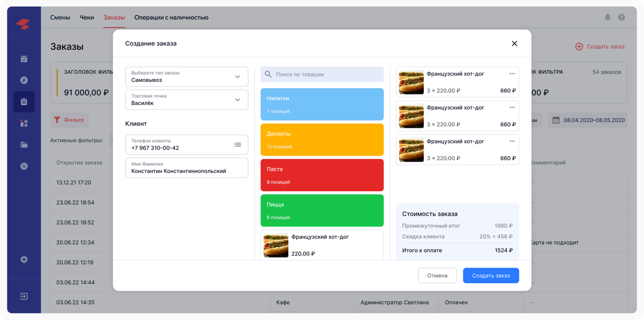Open options menu for first French hot-dog item
644x320 pixels.
coord(512,74)
